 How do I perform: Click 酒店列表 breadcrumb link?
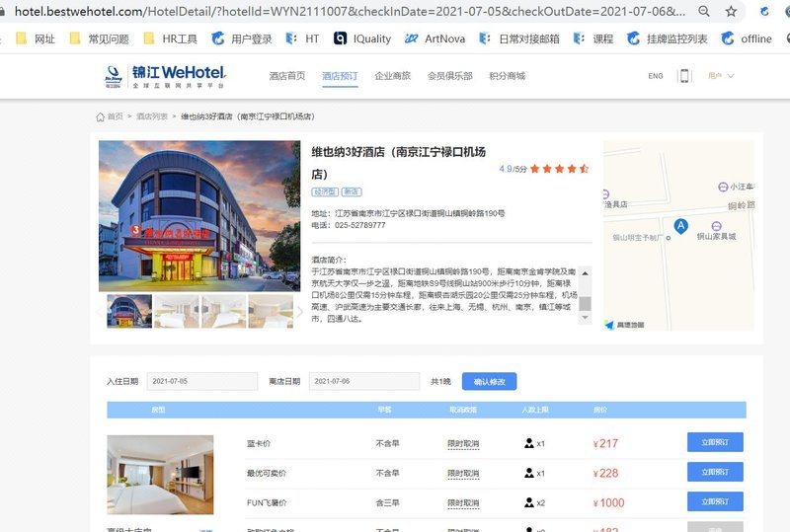tap(151, 116)
